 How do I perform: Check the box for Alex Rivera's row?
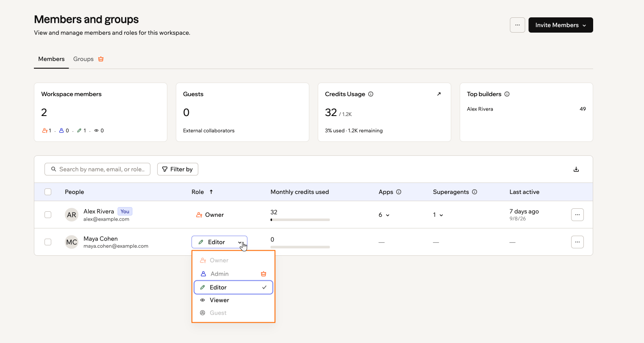[x=48, y=215]
